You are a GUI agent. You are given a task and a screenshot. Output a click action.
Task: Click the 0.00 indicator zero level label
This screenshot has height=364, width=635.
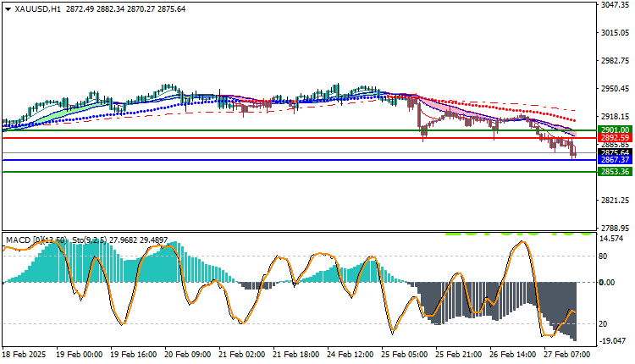click(607, 282)
